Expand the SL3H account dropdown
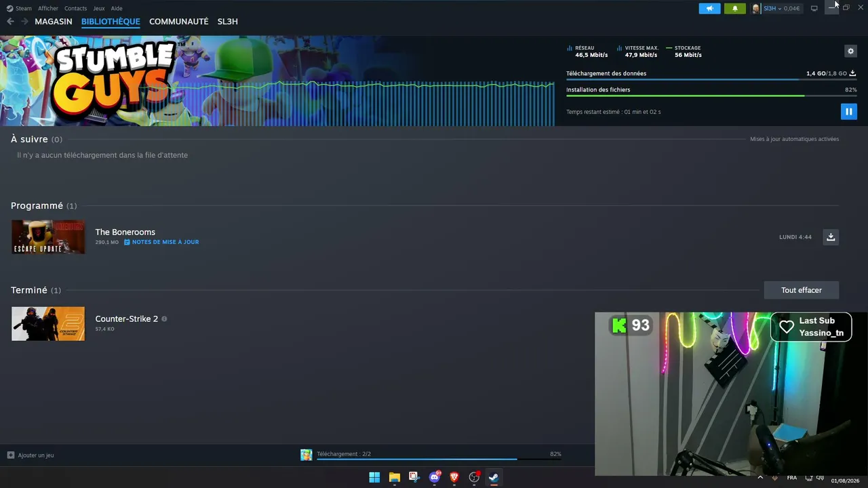 pyautogui.click(x=781, y=8)
